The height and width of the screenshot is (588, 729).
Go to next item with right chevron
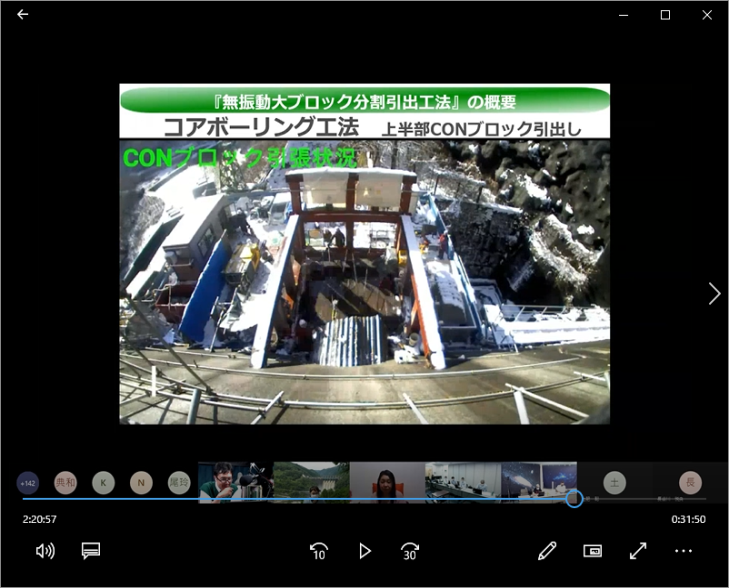(714, 293)
